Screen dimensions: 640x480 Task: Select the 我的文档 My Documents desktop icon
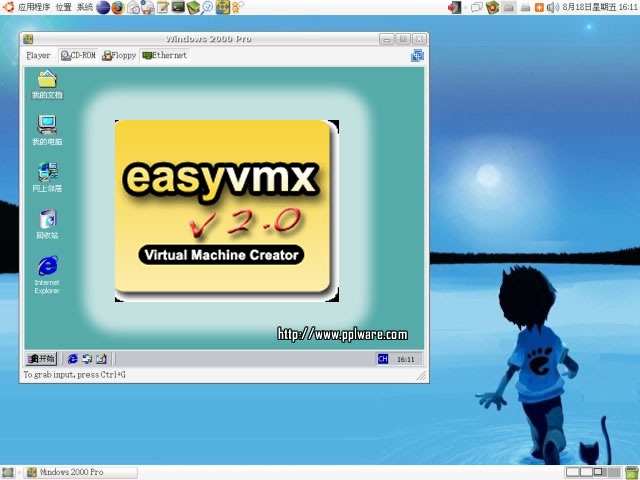point(47,84)
